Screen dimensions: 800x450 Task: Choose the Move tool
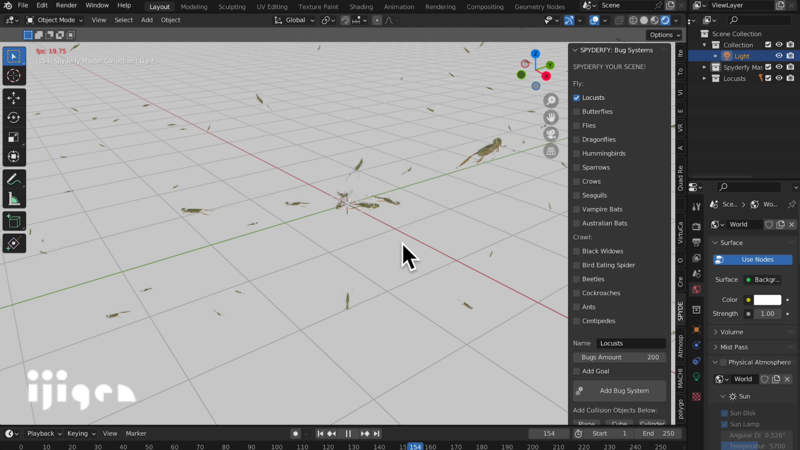pyautogui.click(x=14, y=97)
